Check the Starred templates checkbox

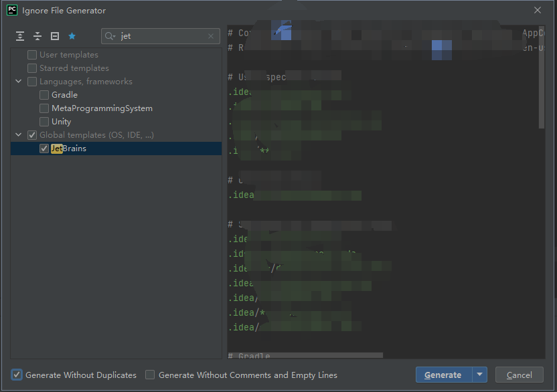tap(32, 68)
